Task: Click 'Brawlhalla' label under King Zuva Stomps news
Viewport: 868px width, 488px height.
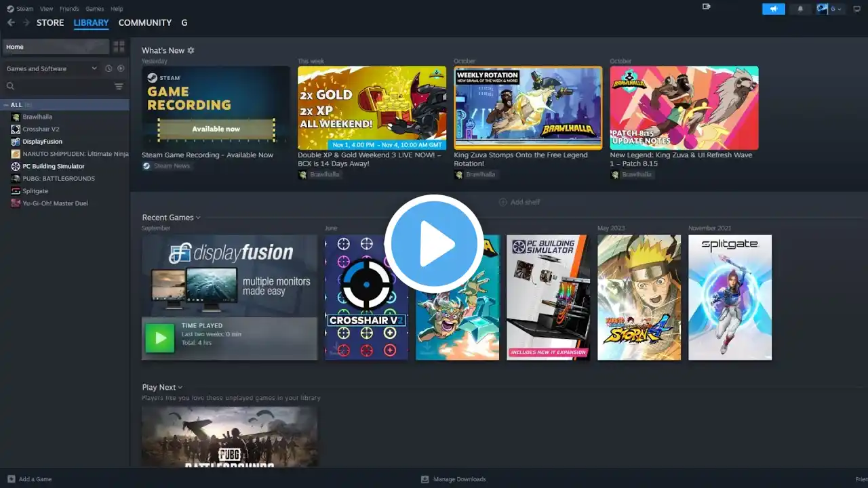Action: [481, 175]
